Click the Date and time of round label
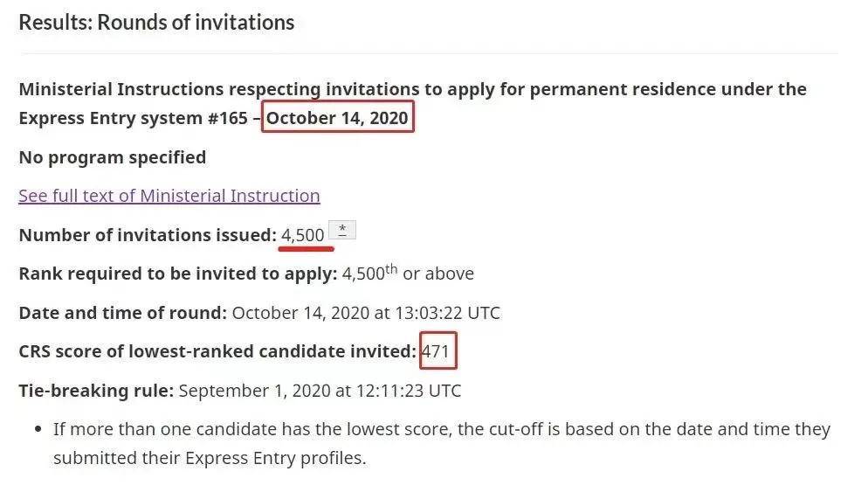 tap(123, 313)
